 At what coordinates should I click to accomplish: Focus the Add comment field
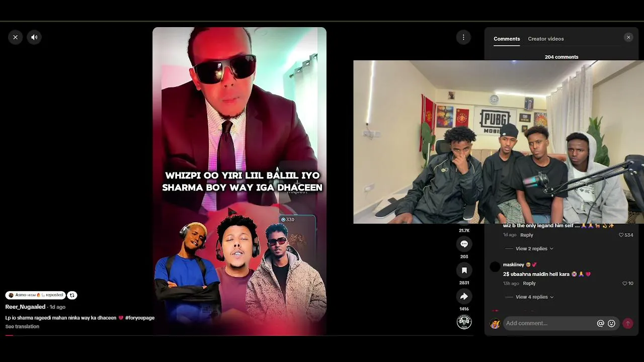[549, 323]
